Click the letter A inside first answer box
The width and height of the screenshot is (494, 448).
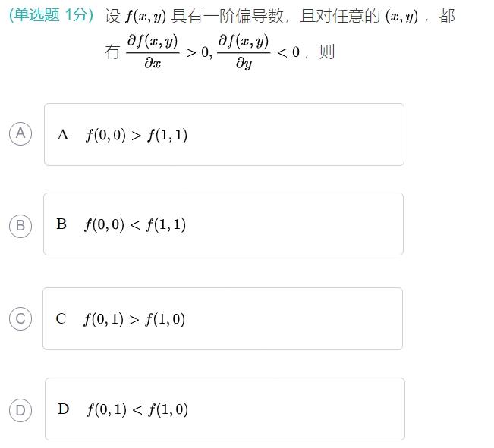pos(63,135)
